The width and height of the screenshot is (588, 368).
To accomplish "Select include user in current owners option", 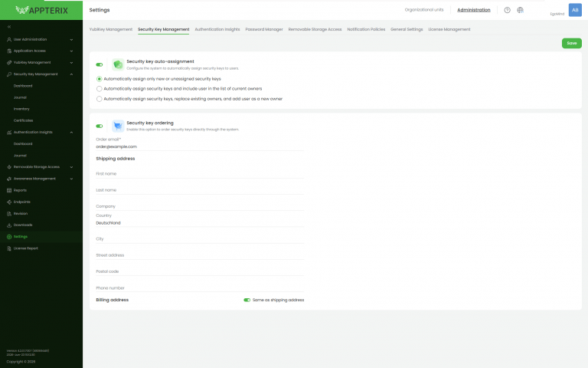I will tap(99, 89).
